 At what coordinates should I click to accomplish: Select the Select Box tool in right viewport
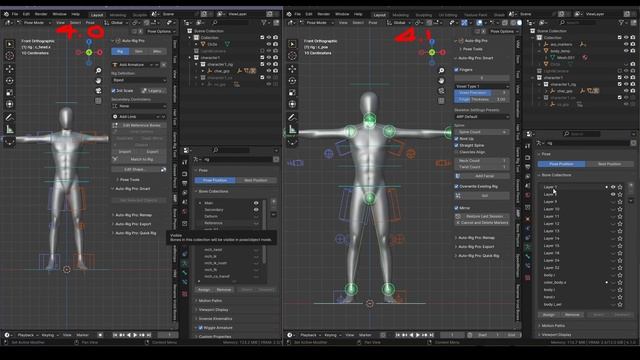click(x=292, y=44)
